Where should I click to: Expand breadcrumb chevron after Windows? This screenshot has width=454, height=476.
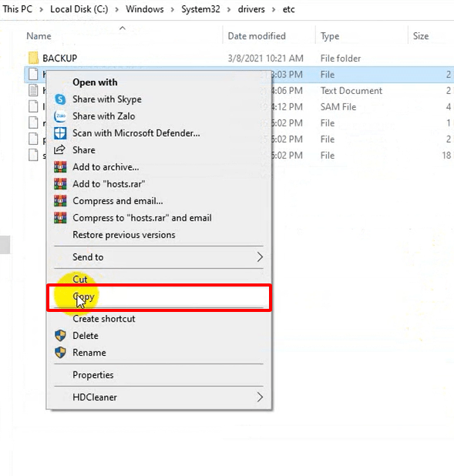coord(173,9)
